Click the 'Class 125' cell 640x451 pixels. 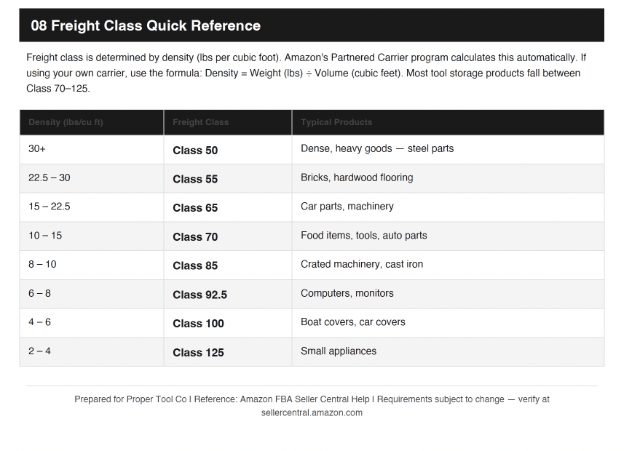click(228, 352)
